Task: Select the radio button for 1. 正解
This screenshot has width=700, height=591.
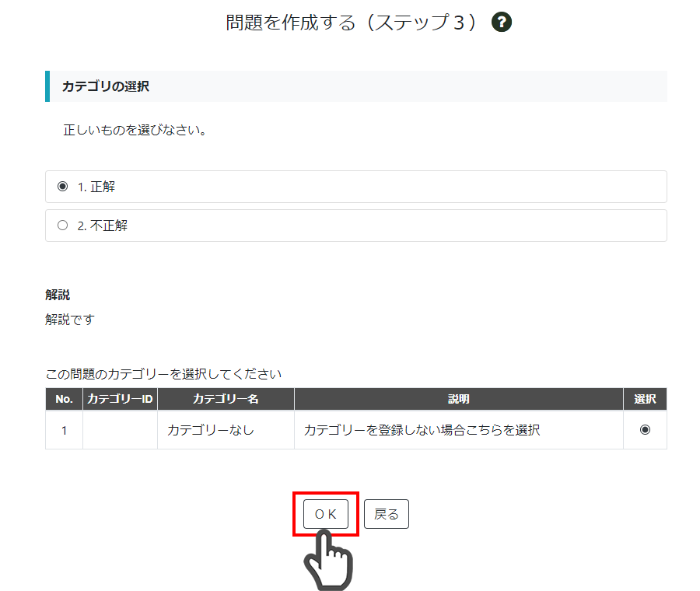Action: pyautogui.click(x=62, y=186)
